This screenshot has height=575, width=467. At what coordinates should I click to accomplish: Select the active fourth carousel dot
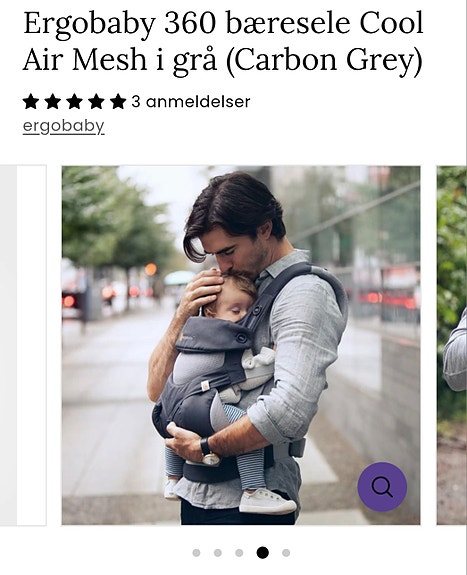pyautogui.click(x=262, y=552)
